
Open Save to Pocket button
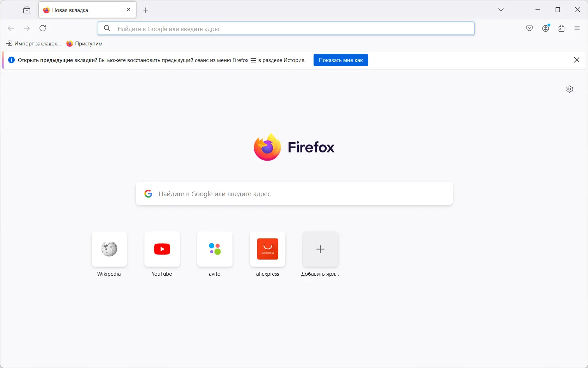coord(530,28)
